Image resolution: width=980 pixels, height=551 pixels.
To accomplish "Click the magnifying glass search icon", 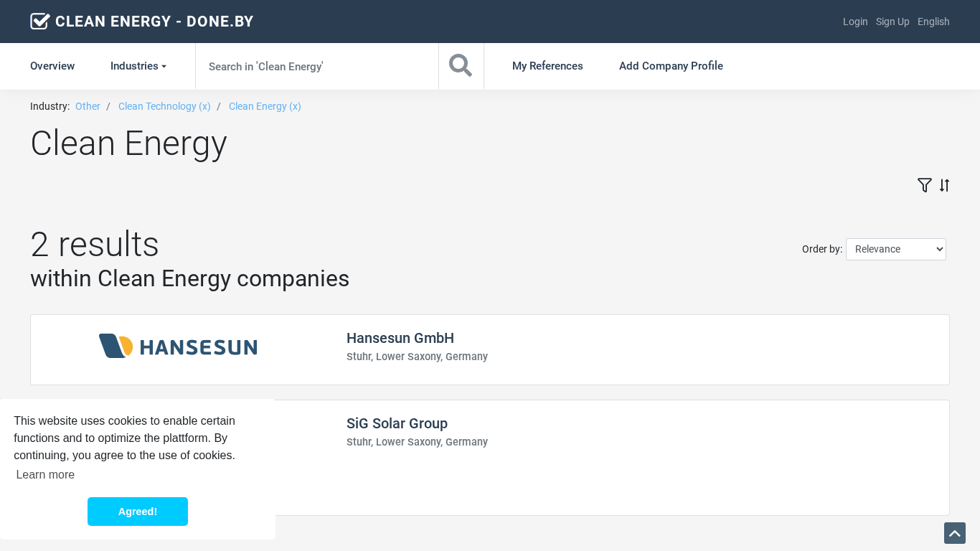I will [461, 66].
